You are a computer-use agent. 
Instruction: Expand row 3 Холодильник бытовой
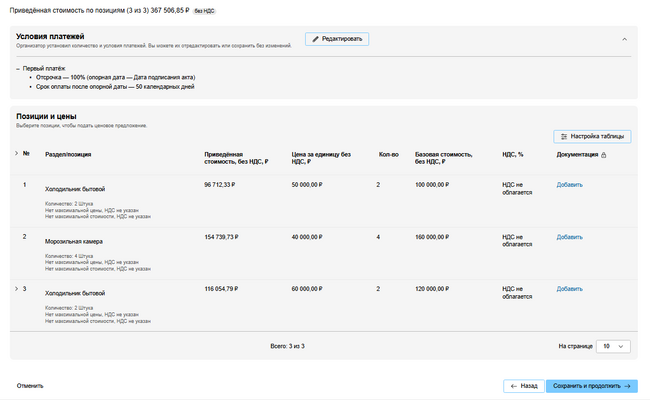[16, 289]
